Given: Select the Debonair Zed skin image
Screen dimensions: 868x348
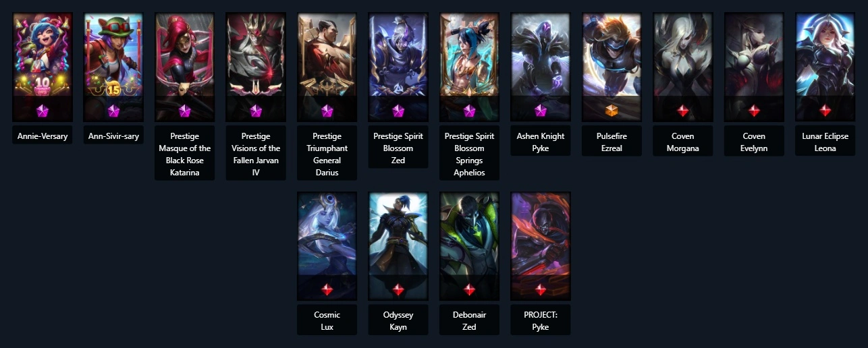Looking at the screenshot, I should tap(469, 246).
